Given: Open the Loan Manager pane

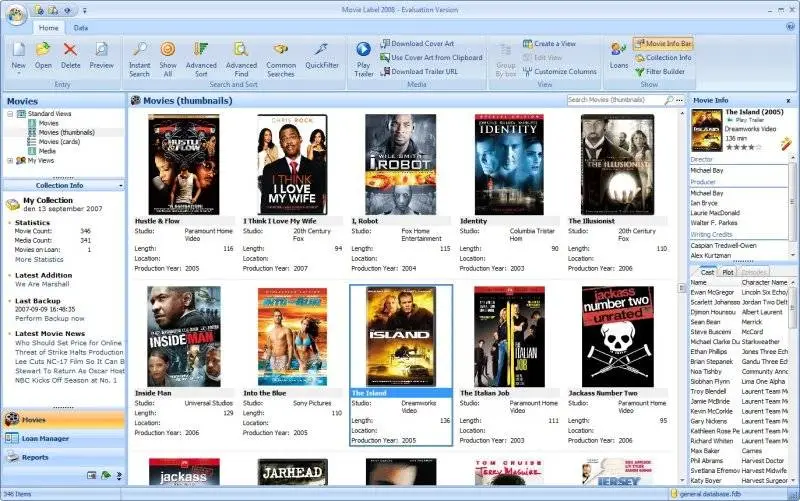Looking at the screenshot, I should 63,439.
